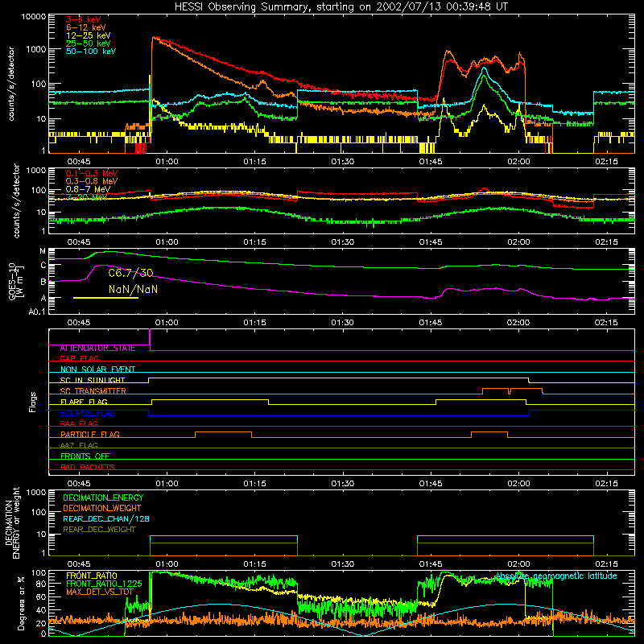Select the GOES-10 axis label
This screenshot has width=644, height=644.
coord(16,282)
